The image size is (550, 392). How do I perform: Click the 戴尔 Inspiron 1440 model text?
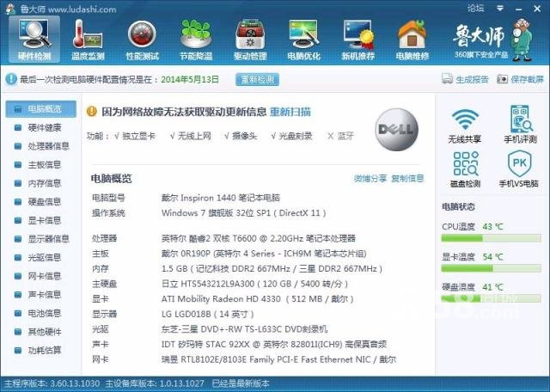tap(221, 198)
